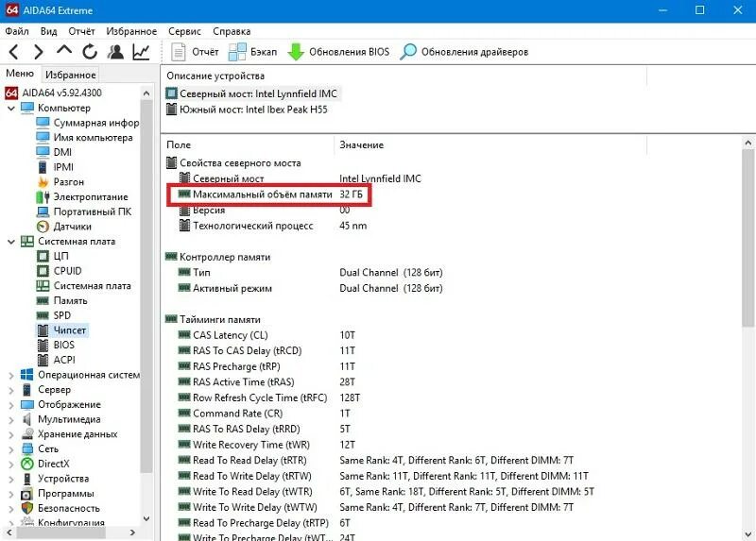
Task: Click sidebar horizontal scroll right arrow
Action: pyautogui.click(x=132, y=533)
